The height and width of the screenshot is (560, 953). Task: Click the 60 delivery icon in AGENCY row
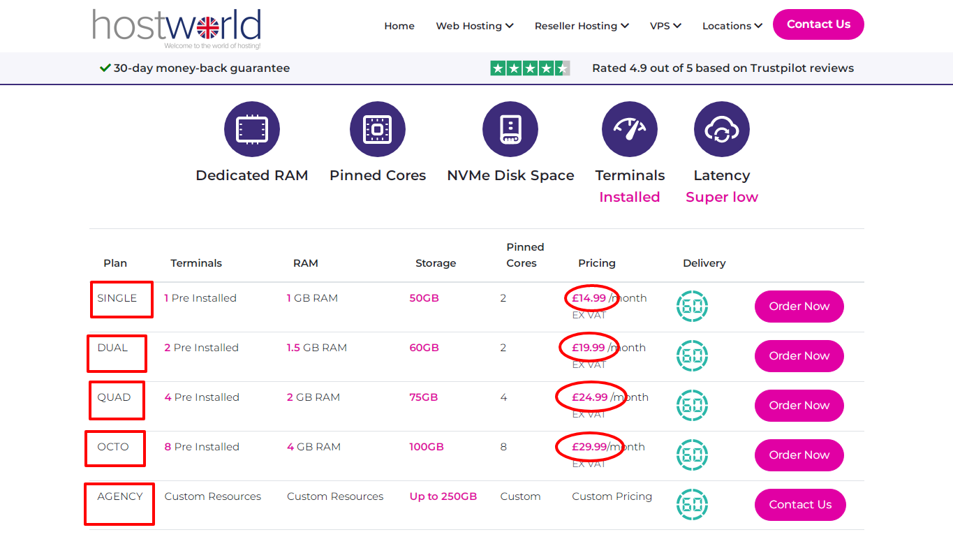692,505
